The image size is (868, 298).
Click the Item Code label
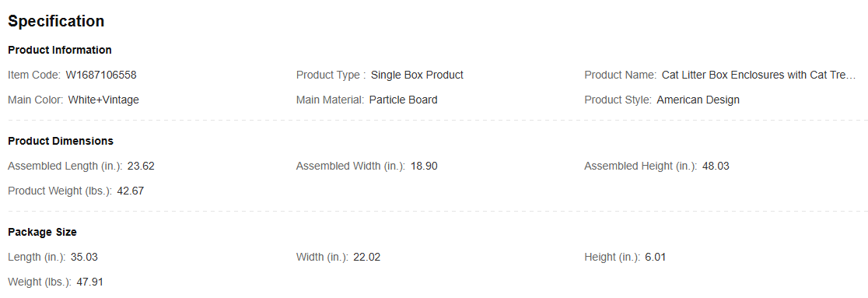point(34,75)
